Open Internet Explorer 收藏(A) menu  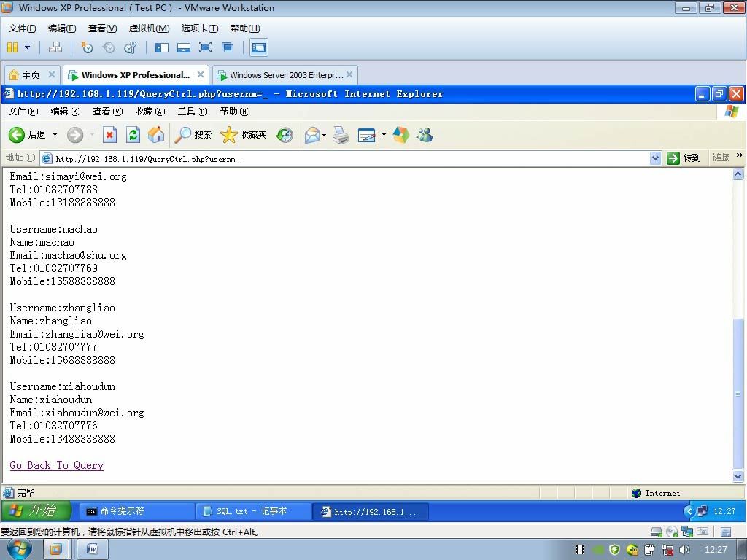[150, 112]
